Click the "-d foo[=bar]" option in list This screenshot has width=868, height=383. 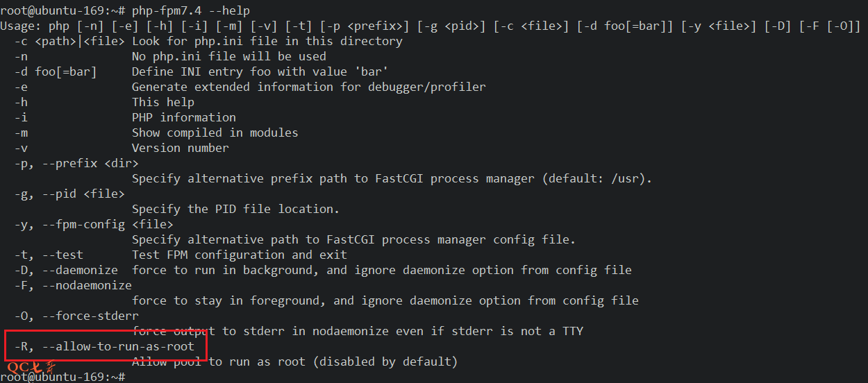tap(56, 71)
